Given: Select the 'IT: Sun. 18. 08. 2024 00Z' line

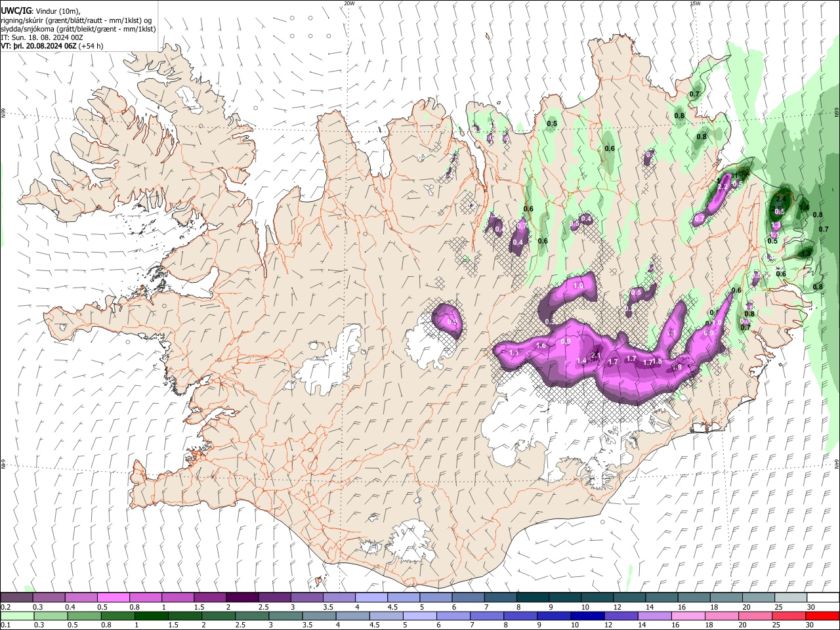Looking at the screenshot, I should (42, 37).
